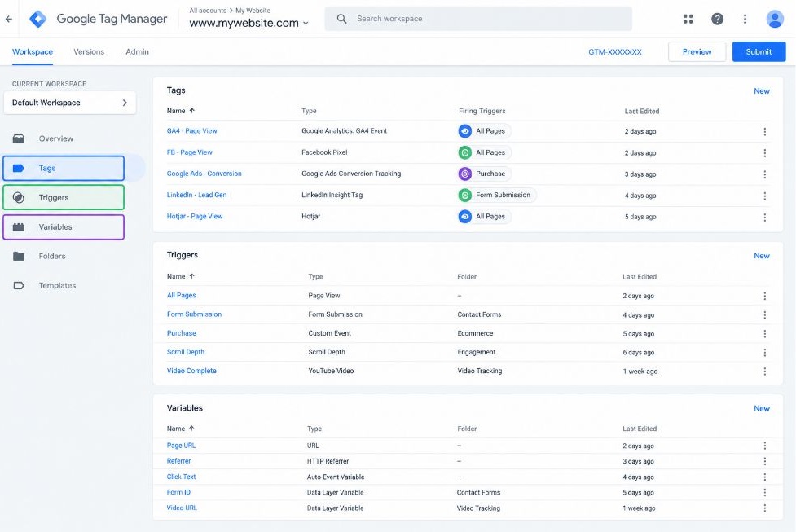Click the YouTube Video type cell
Screen dimensions: 796x532
[331, 371]
